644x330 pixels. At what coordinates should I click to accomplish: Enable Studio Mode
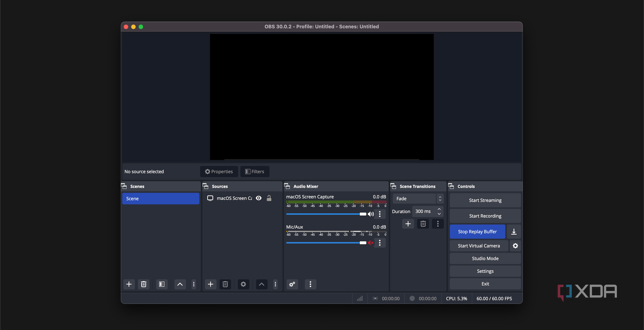tap(485, 258)
